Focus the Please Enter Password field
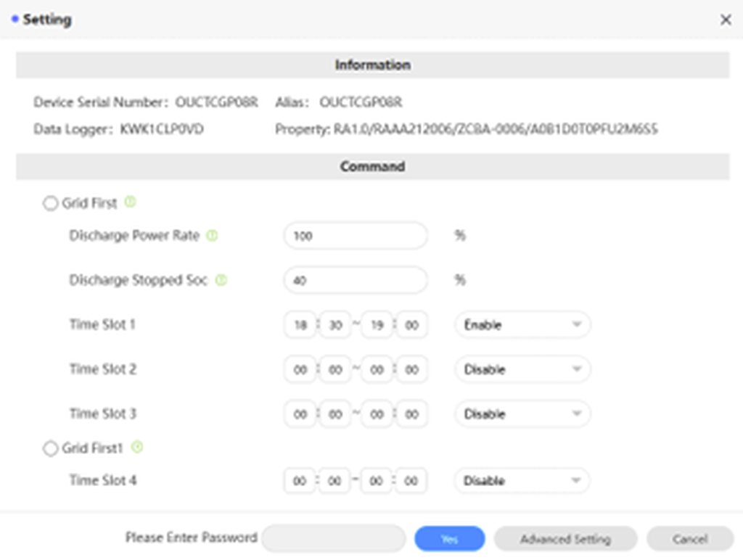 [333, 539]
